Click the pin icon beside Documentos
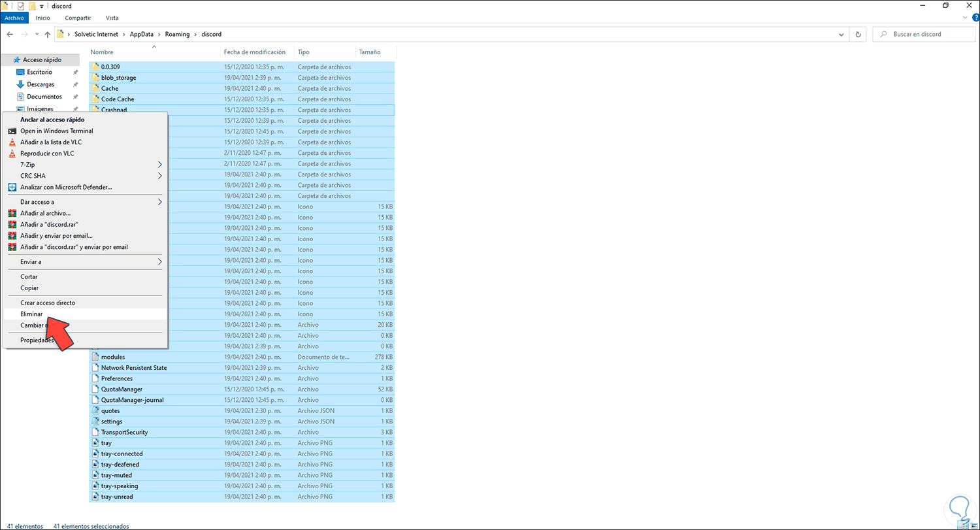This screenshot has height=530, width=980. [76, 97]
